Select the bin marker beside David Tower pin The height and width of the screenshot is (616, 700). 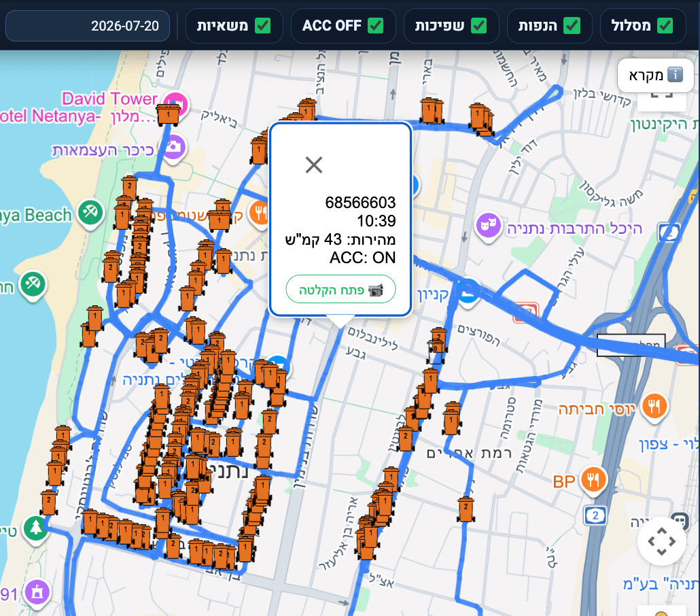tap(168, 114)
